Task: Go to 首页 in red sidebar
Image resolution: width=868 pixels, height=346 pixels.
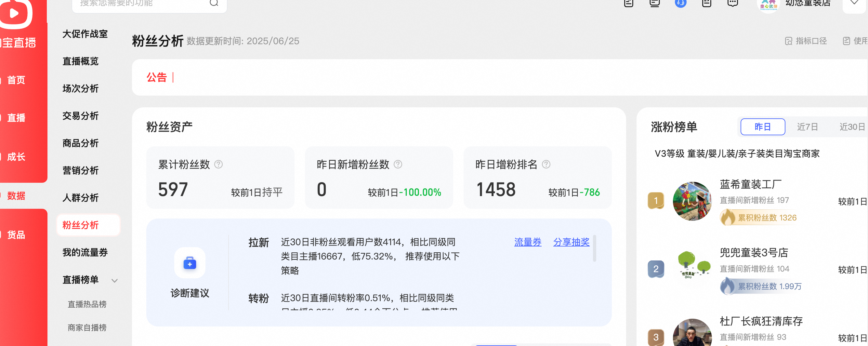Action: click(16, 80)
